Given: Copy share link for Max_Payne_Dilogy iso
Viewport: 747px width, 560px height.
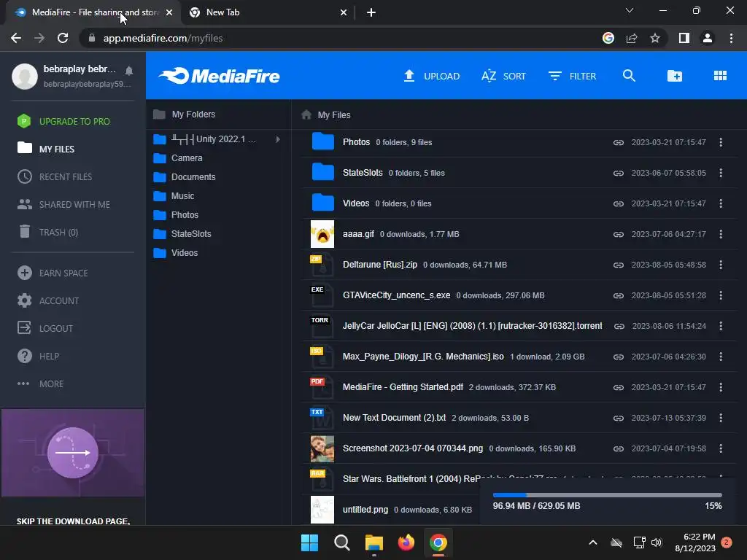Looking at the screenshot, I should [619, 357].
